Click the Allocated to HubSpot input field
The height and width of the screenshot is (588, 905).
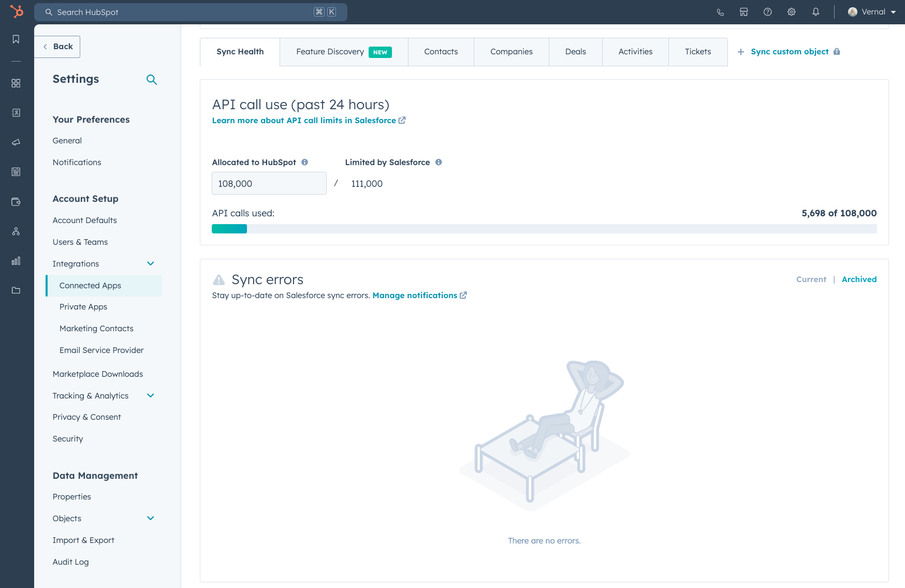[269, 183]
